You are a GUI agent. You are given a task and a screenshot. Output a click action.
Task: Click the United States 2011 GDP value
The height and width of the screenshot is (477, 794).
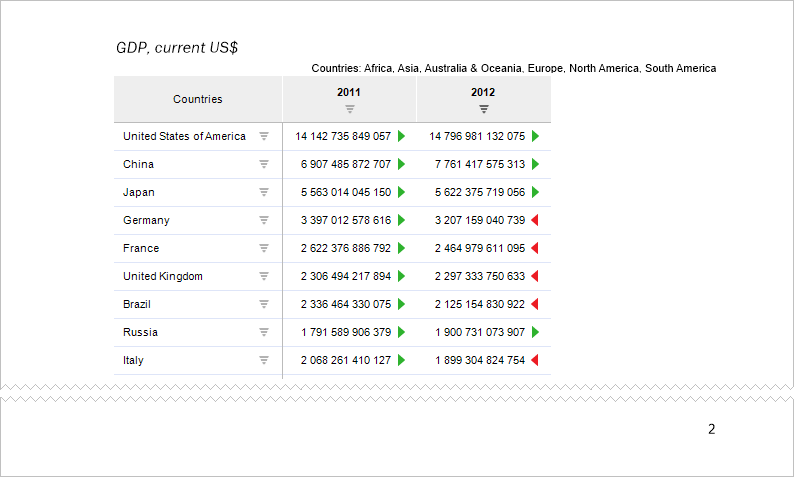pos(343,136)
